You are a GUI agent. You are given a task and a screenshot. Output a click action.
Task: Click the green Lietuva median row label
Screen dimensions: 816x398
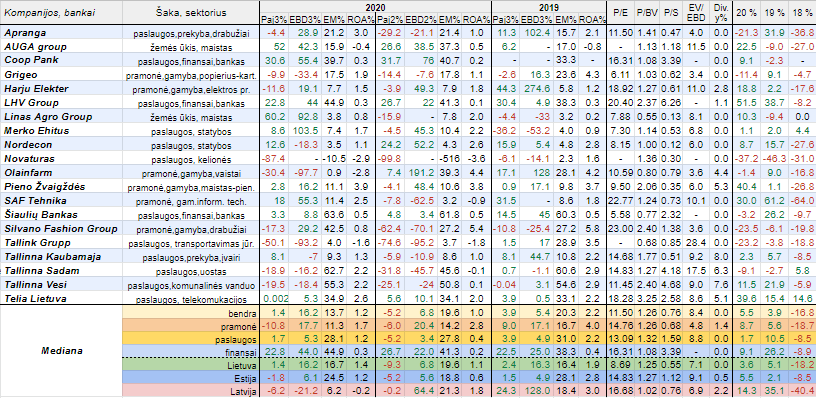coord(190,364)
